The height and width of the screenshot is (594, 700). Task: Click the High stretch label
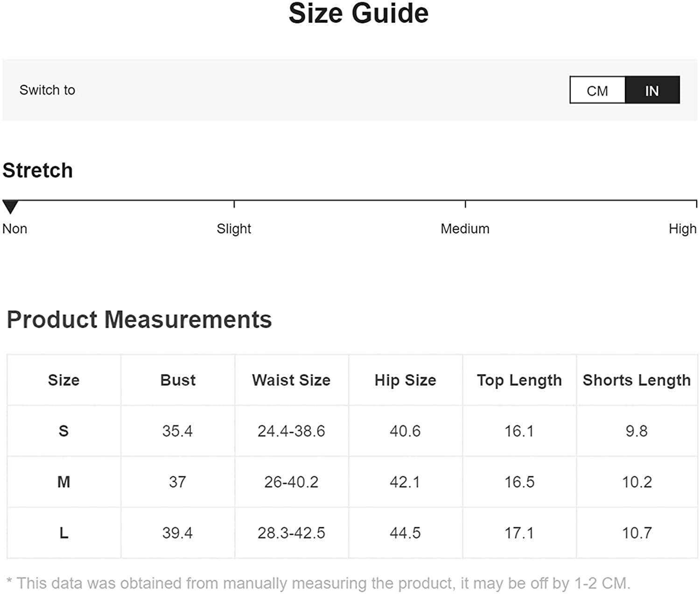pos(682,229)
